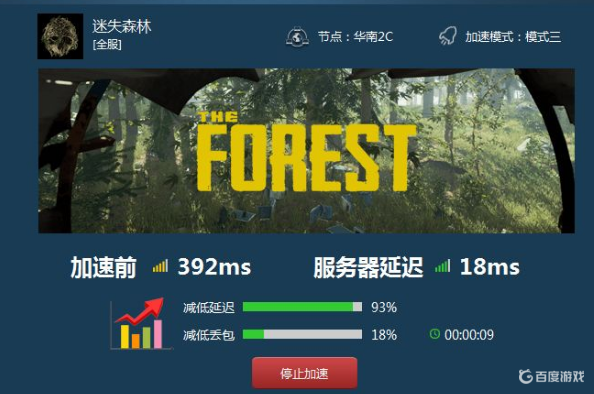Click the yellow signal bars before 392ms
594x394 pixels.
(x=160, y=266)
